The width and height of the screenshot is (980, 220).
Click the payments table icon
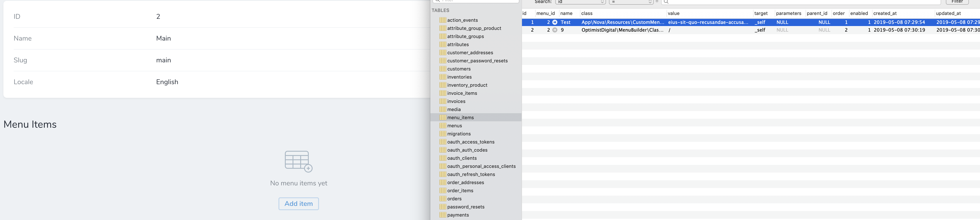tap(442, 215)
